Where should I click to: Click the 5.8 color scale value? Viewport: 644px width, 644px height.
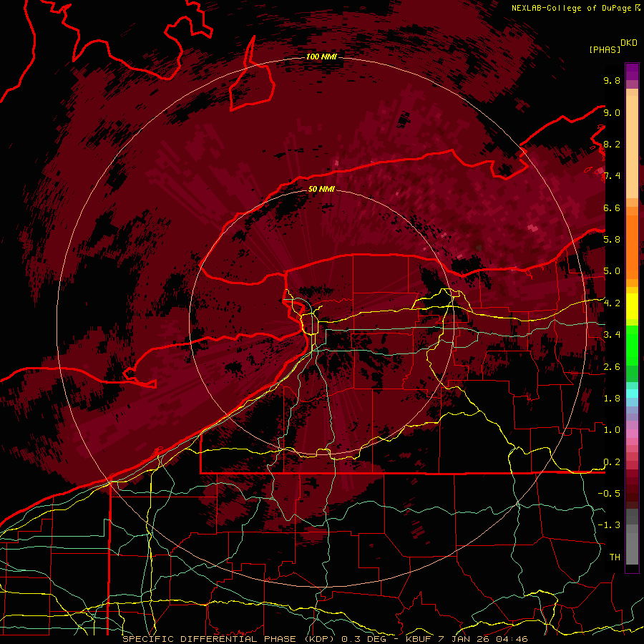coord(612,239)
